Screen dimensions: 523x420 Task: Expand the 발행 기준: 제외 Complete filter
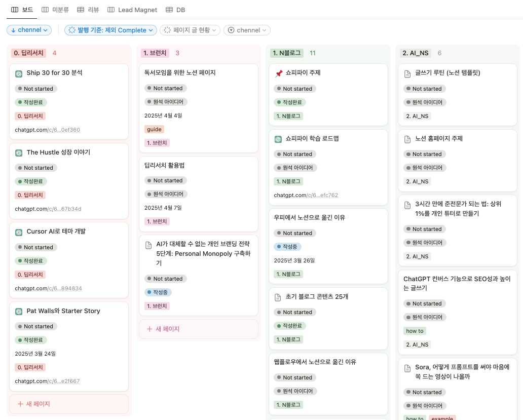(110, 30)
